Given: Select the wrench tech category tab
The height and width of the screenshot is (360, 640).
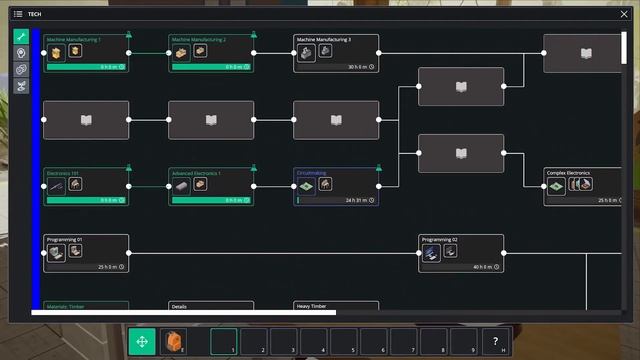Looking at the screenshot, I should 21,37.
